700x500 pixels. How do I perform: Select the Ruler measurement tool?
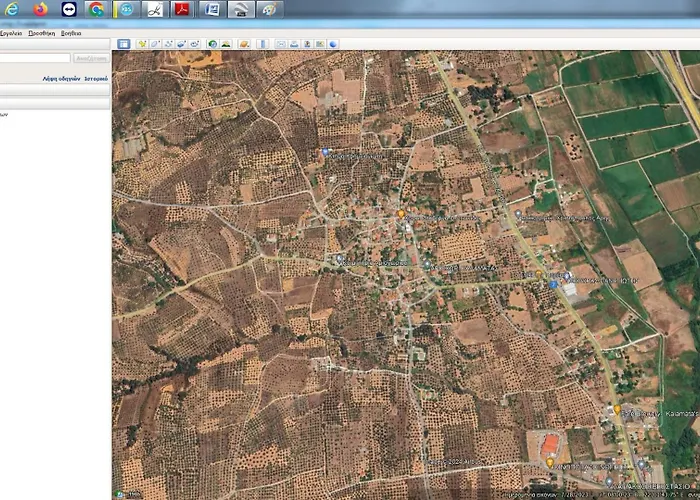[263, 44]
